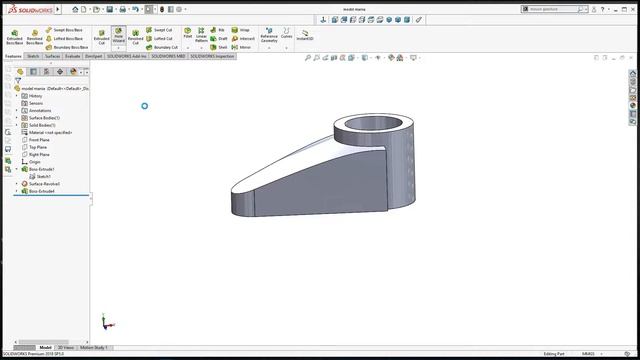The image size is (640, 360).
Task: Open the SOLIDWORKS MBD tab
Action: coord(168,56)
